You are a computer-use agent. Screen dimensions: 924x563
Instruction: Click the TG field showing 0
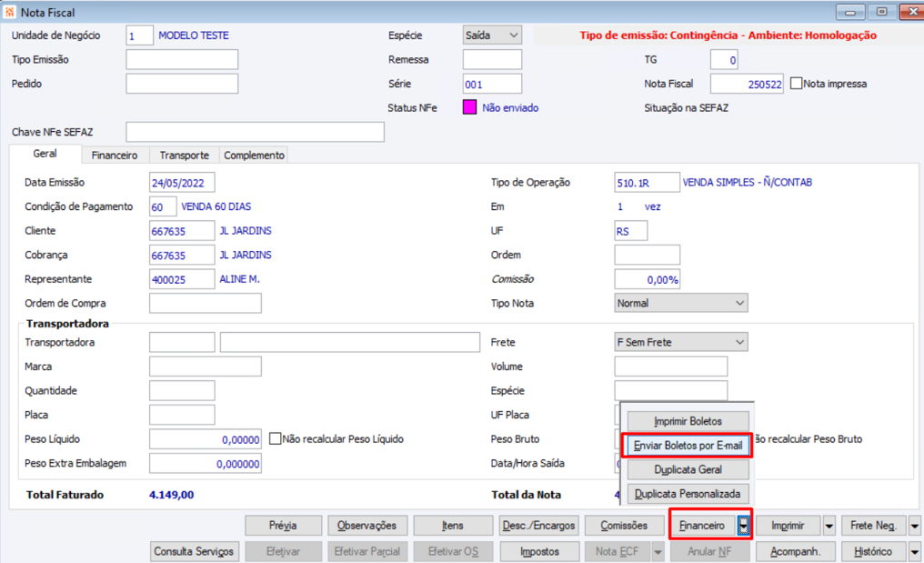point(724,59)
